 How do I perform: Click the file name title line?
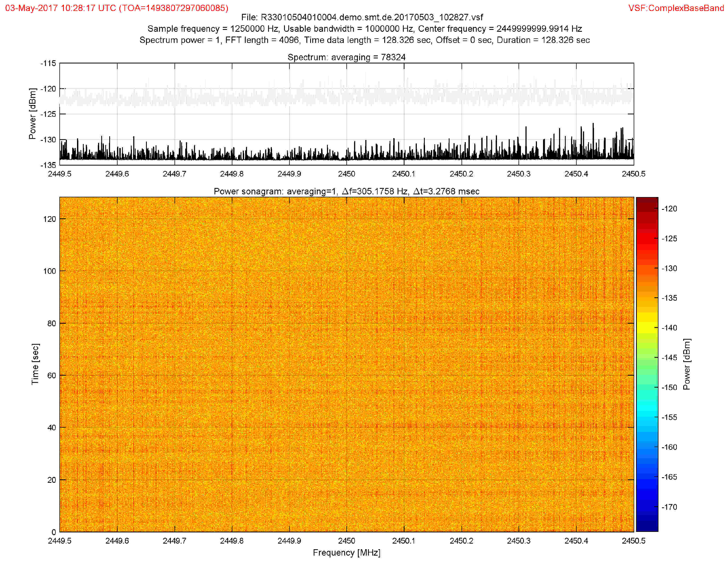click(x=362, y=17)
